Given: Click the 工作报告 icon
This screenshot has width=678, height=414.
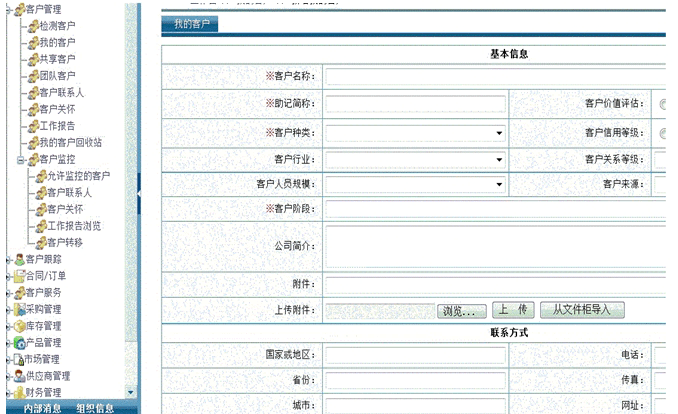Looking at the screenshot, I should (33, 126).
